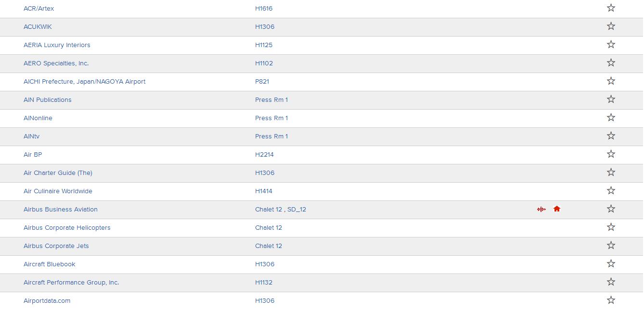Select the Chalet 12 , SD_12 booth link
Viewport: 644px width, 310px height.
point(281,209)
